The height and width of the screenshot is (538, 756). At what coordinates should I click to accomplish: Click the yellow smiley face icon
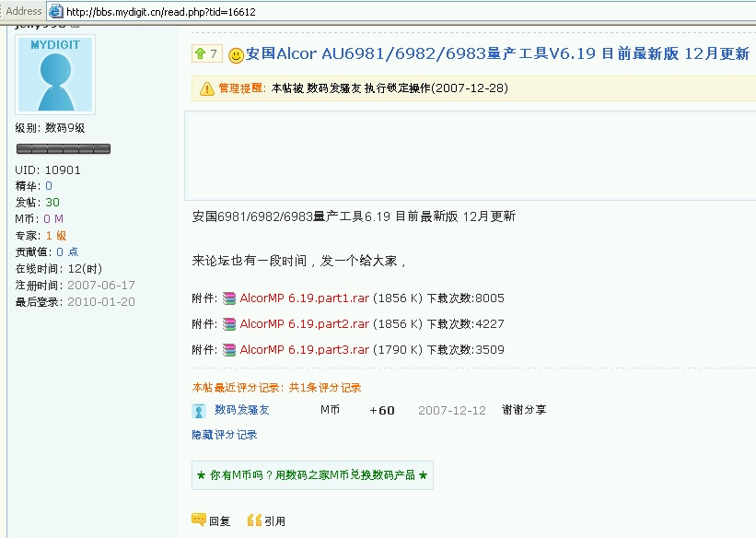(x=236, y=55)
